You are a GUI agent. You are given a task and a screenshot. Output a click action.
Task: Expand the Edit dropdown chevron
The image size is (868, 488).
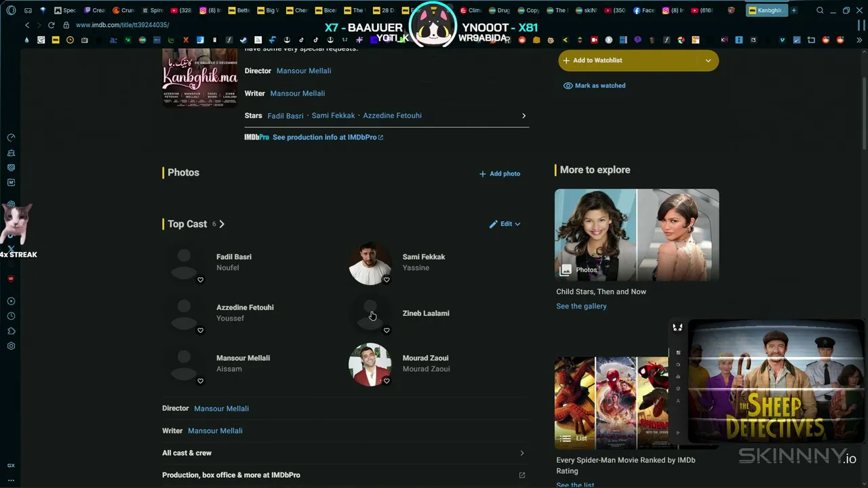(x=517, y=224)
